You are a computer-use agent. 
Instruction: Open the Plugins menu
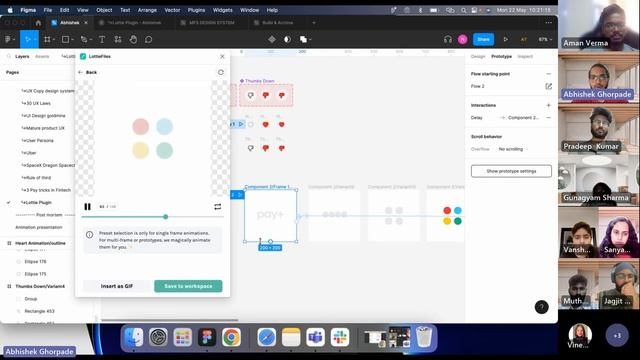pos(196,10)
